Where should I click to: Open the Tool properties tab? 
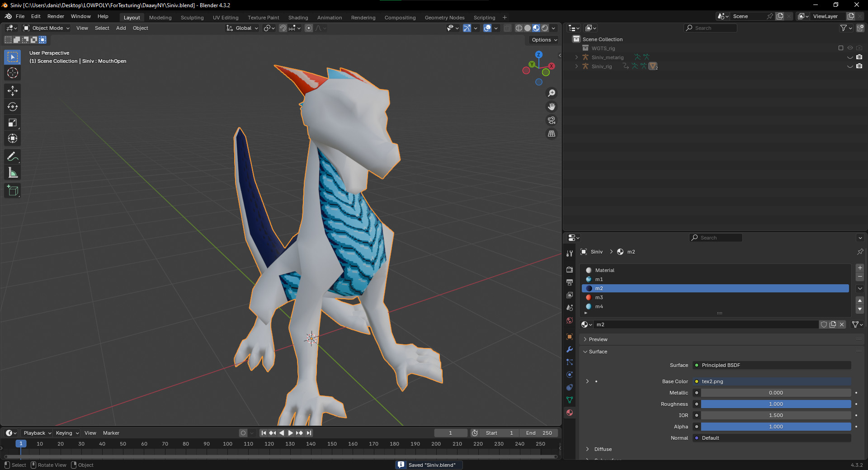tap(570, 254)
